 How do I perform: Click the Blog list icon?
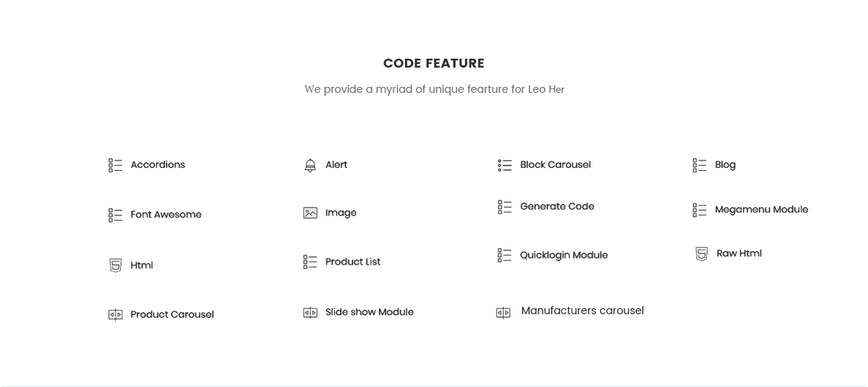(700, 165)
